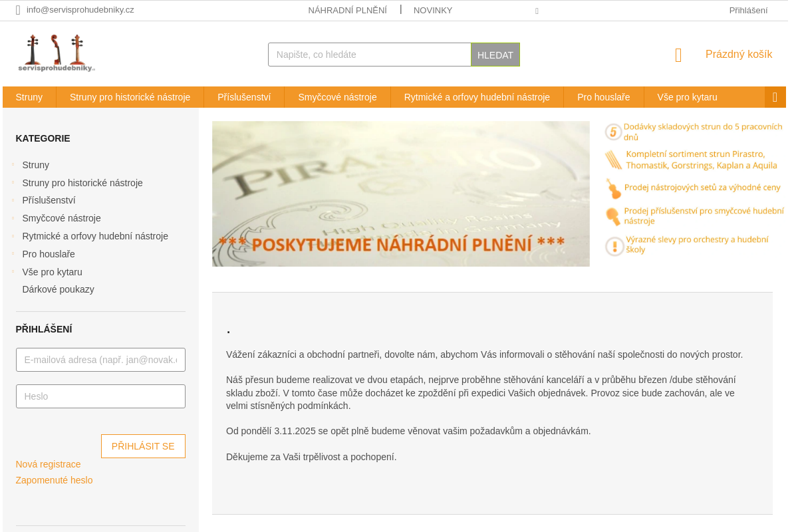
Task: Click the servisprohudebniky logo
Action: (x=57, y=53)
